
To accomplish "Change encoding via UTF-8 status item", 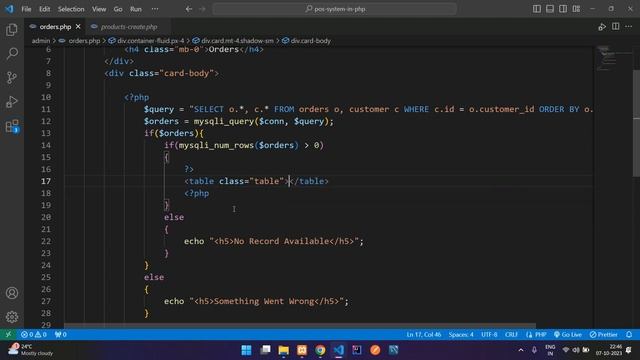I will point(489,335).
